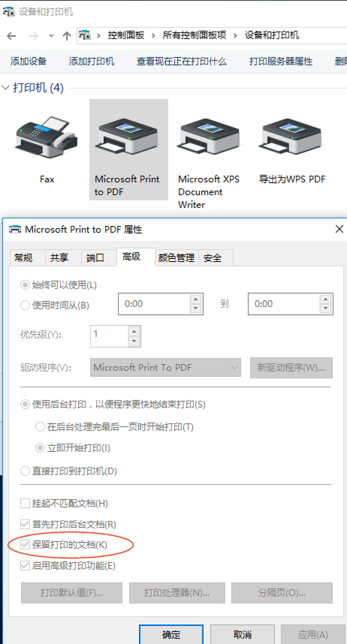This screenshot has height=644, width=347.
Task: Click the address bar control panel icon
Action: [x=85, y=35]
